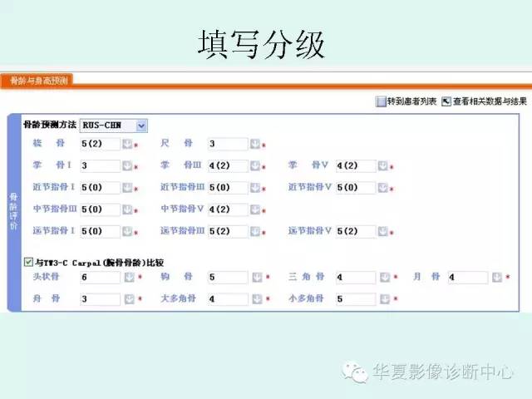Click the 近节指骨V input field
Screen dimensions: 532x399
pos(356,188)
